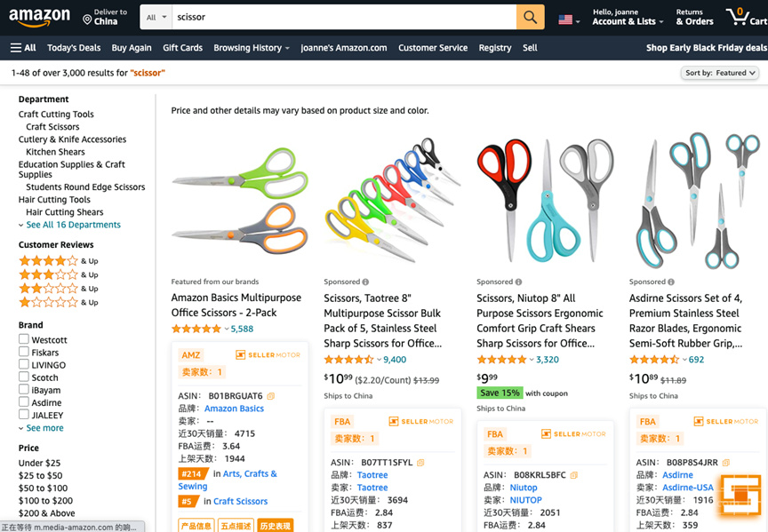Go to the Amazon home logo

(x=39, y=17)
